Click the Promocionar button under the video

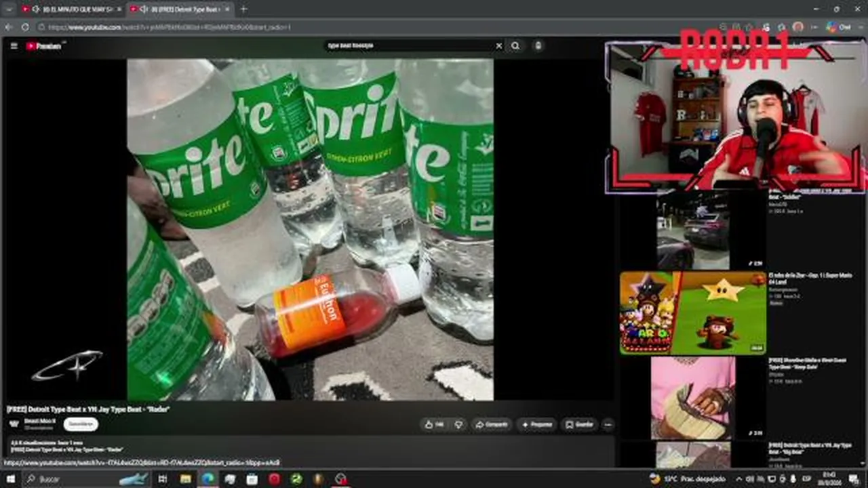[537, 425]
